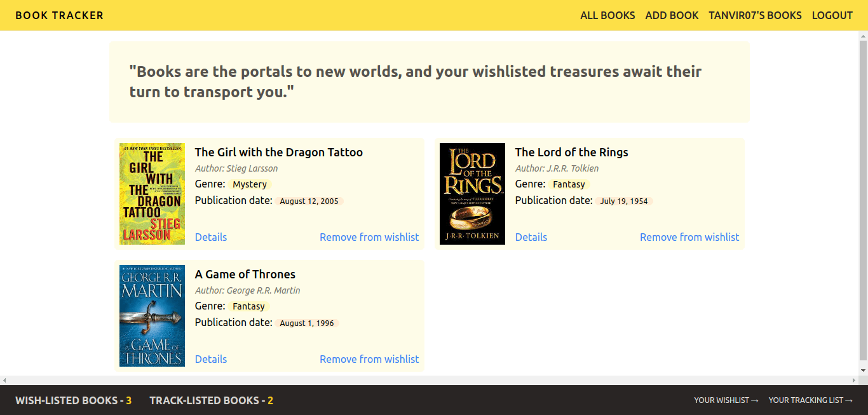
Task: Click The Lord of the Rings cover image
Action: [x=472, y=194]
